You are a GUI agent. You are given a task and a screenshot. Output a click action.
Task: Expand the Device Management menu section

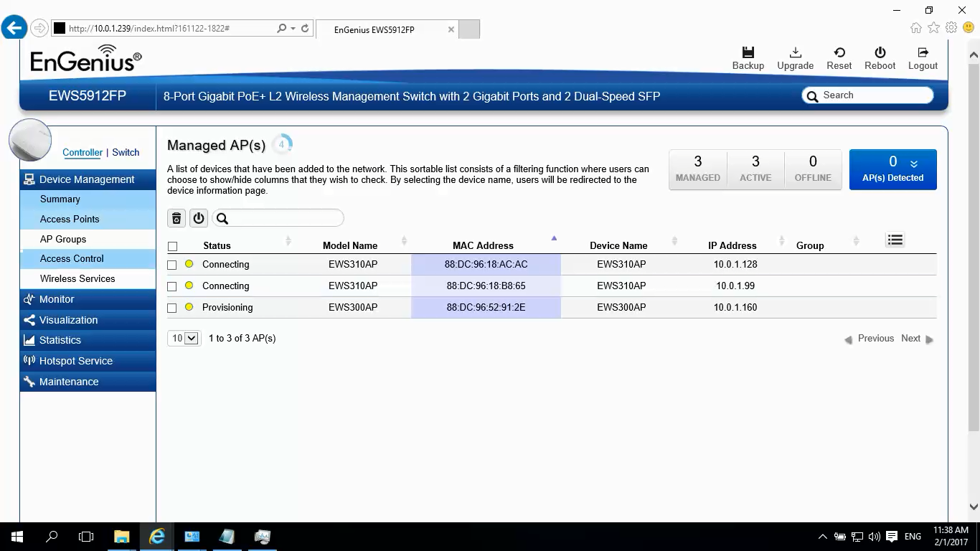[88, 179]
